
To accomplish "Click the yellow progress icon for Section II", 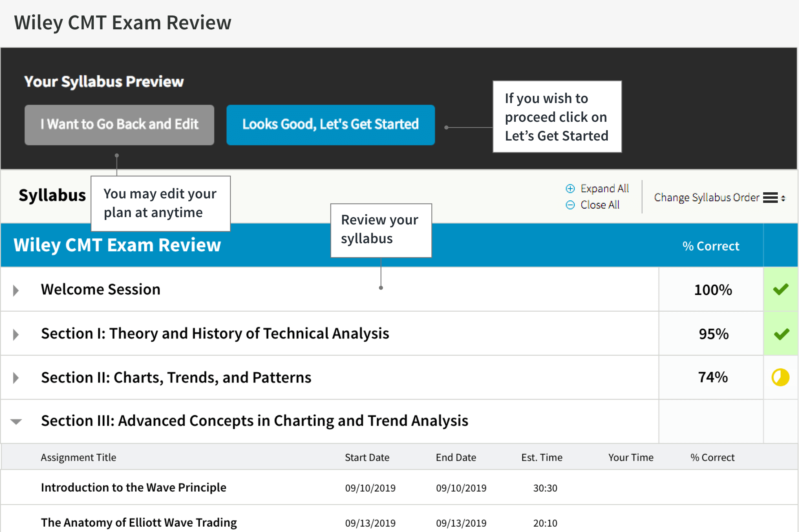I will click(780, 377).
